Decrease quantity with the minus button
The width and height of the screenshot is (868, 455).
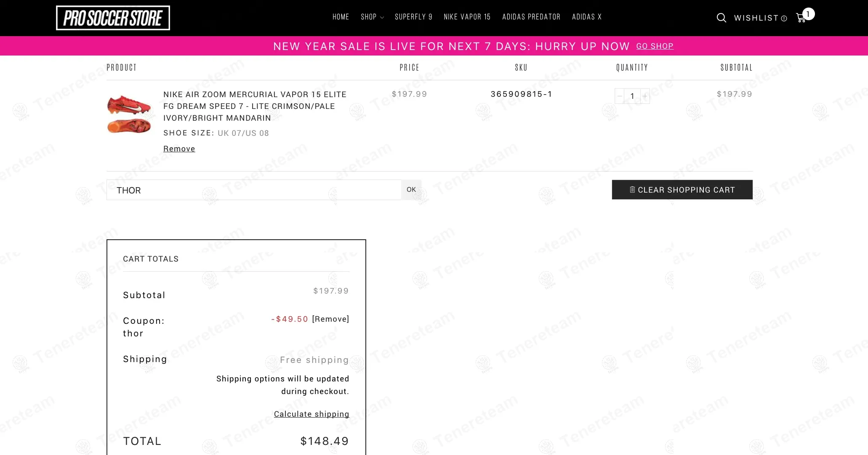click(619, 96)
